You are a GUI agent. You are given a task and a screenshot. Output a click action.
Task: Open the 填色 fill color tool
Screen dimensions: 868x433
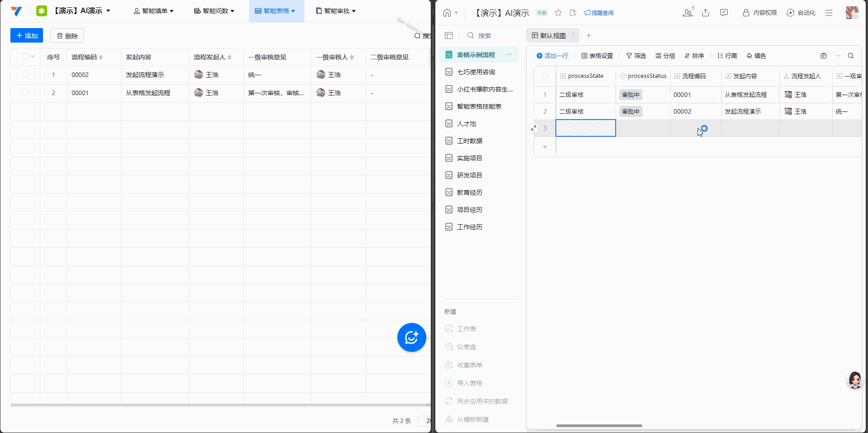757,56
